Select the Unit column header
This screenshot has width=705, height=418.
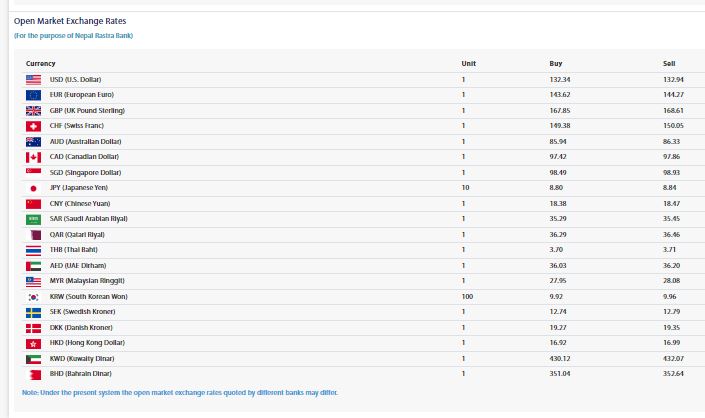pyautogui.click(x=468, y=63)
